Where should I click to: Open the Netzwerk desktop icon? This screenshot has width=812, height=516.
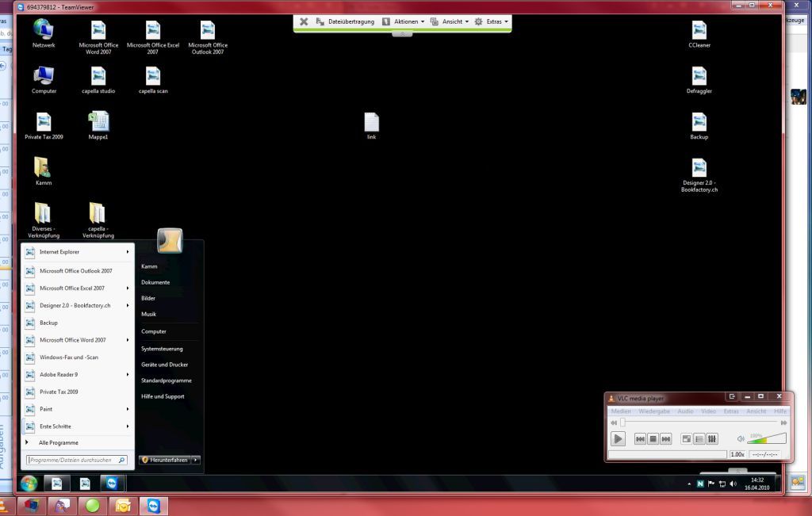point(44,33)
